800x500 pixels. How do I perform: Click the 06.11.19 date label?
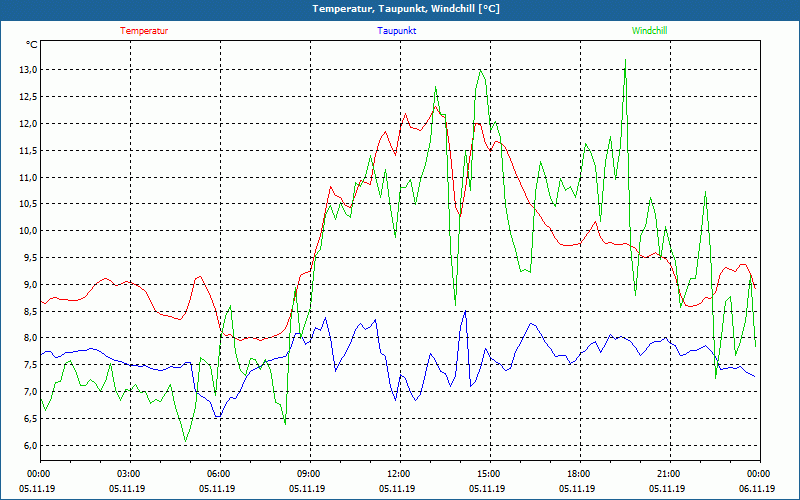[x=758, y=489]
